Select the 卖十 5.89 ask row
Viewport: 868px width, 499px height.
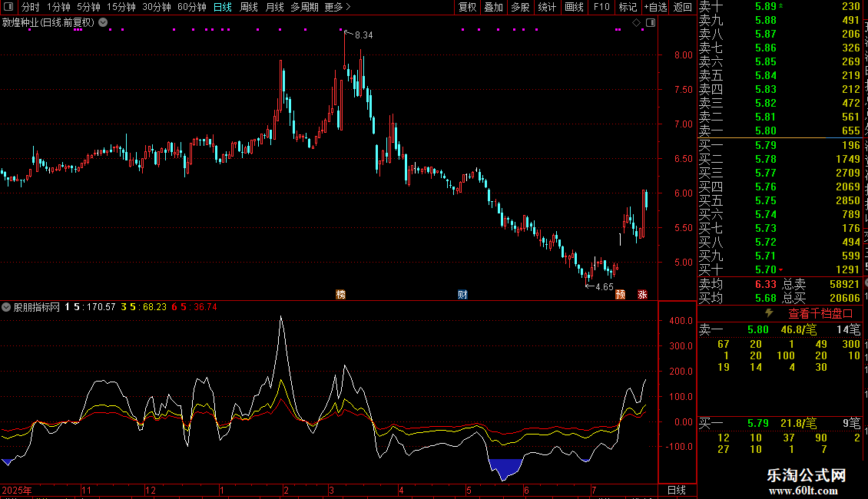point(780,6)
